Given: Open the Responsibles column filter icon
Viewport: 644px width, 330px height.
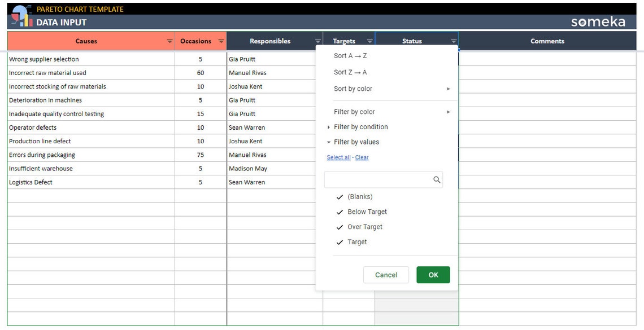Looking at the screenshot, I should pyautogui.click(x=317, y=41).
